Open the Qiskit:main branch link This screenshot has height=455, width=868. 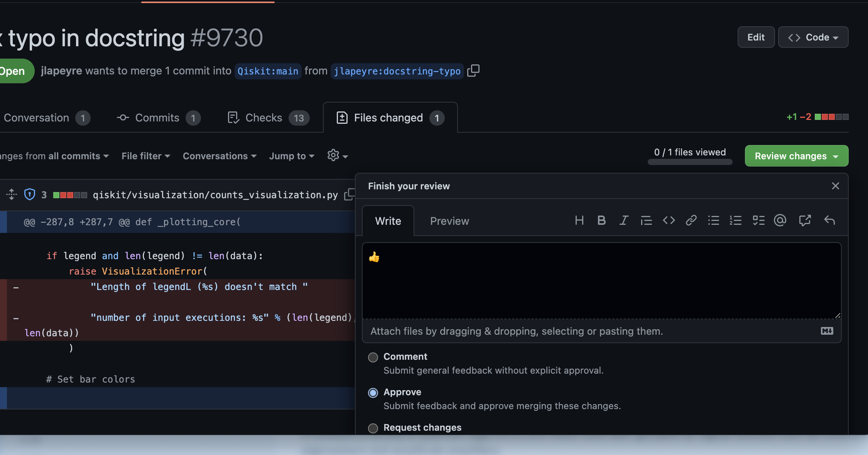(268, 71)
